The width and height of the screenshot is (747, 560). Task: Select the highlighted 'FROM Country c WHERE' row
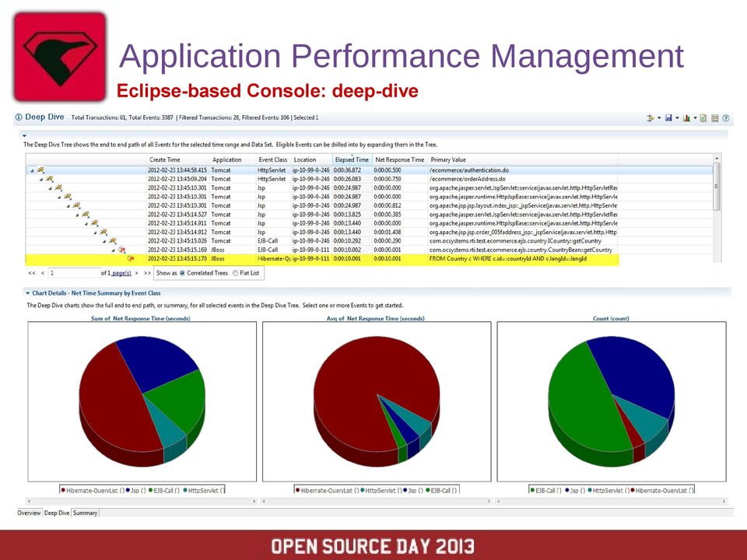click(322, 258)
